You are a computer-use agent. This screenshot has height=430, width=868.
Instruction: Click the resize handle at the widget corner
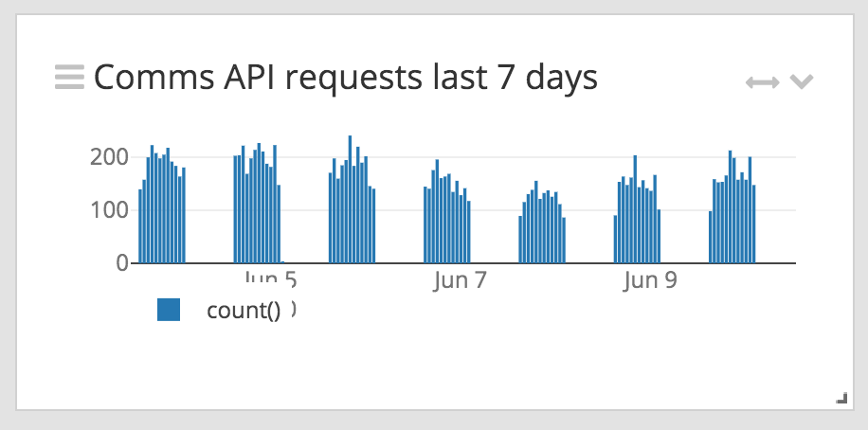[x=841, y=398]
